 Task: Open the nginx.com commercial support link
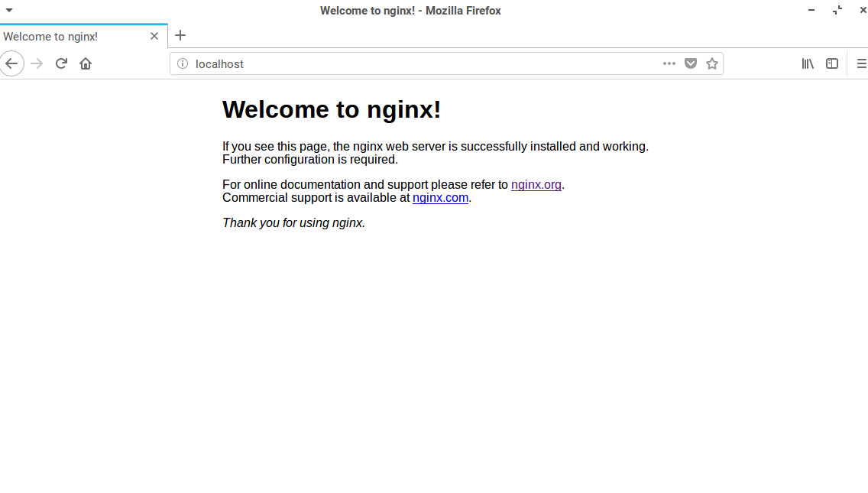click(440, 197)
